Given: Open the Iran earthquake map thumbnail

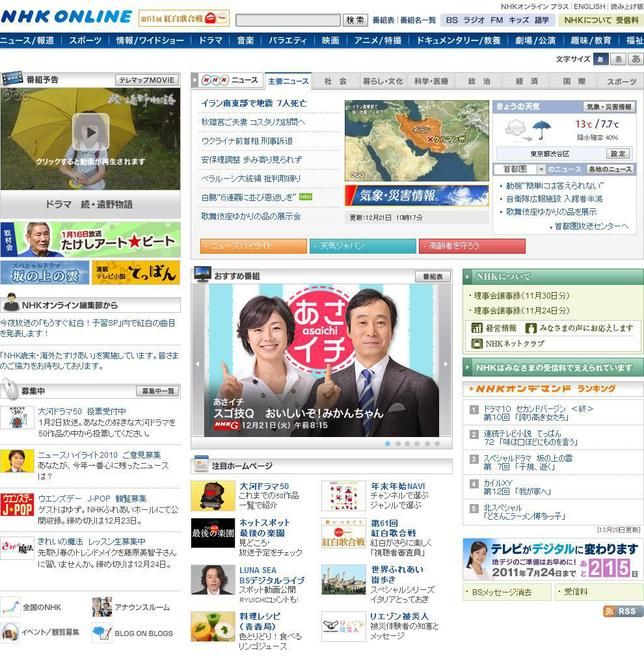Looking at the screenshot, I should (x=417, y=141).
